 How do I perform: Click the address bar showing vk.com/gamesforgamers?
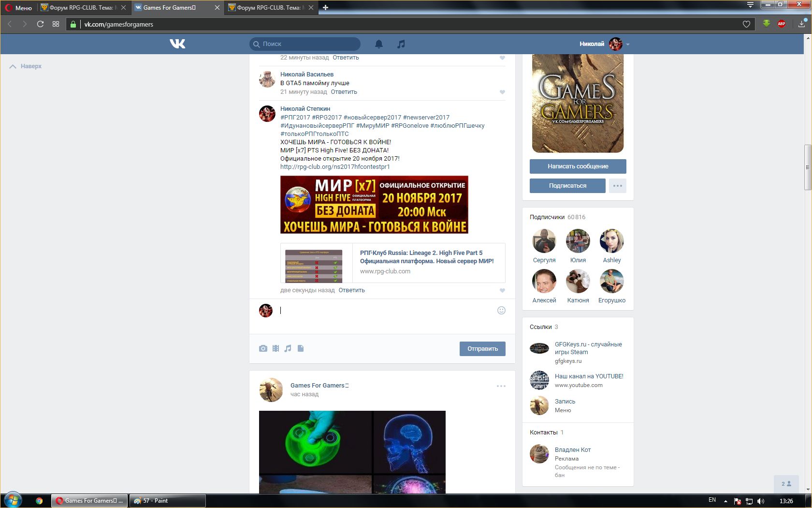click(411, 24)
